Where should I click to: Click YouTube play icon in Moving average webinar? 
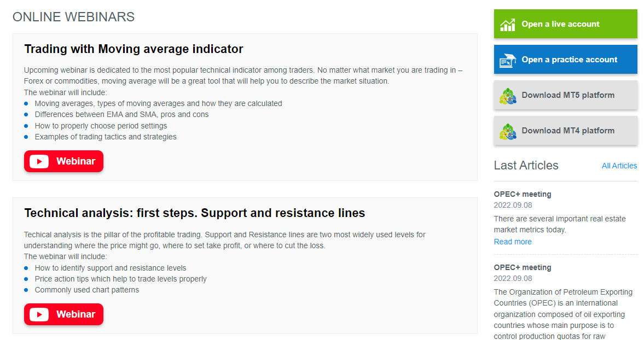point(39,161)
